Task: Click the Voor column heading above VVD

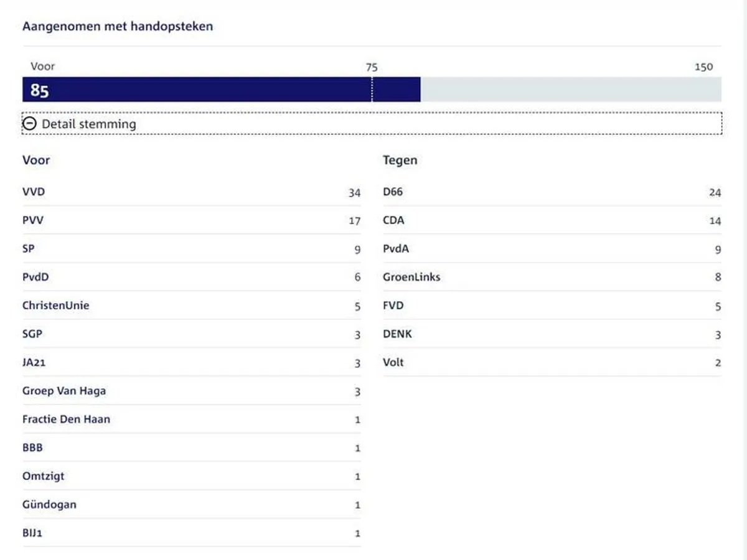Action: [36, 160]
